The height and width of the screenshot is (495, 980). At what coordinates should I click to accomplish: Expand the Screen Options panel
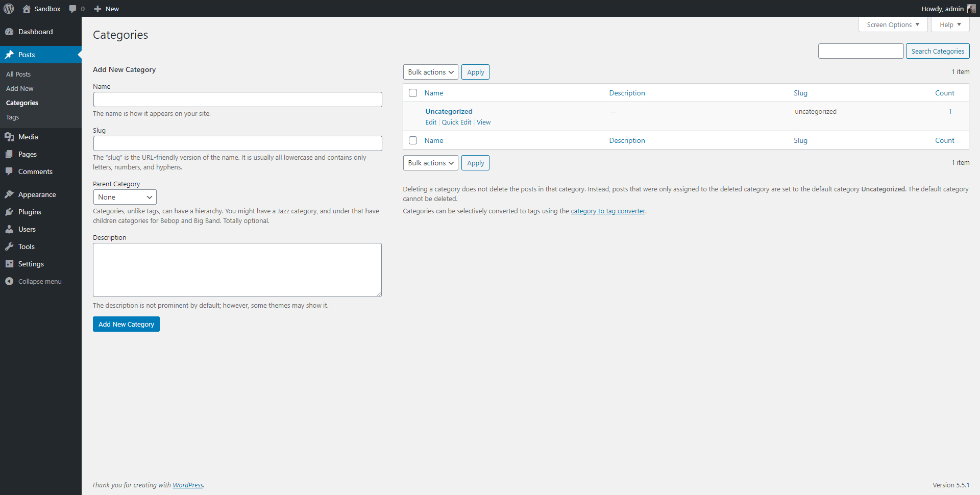[892, 24]
